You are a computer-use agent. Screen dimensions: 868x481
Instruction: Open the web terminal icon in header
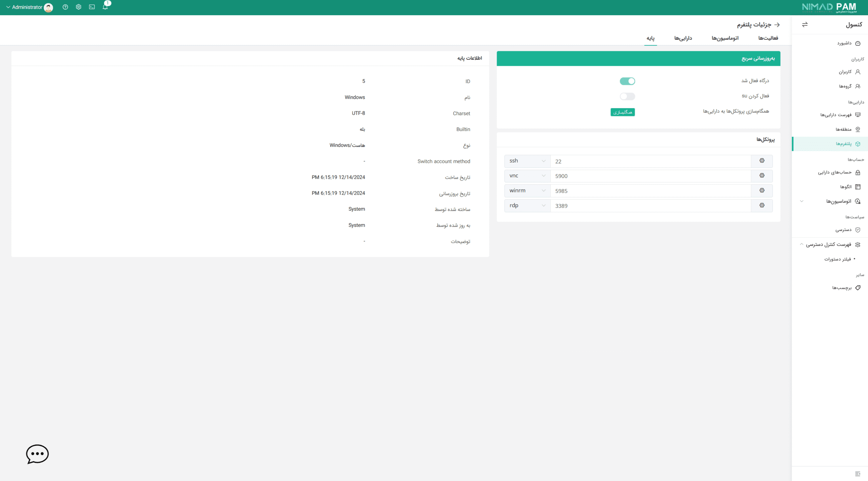(92, 7)
